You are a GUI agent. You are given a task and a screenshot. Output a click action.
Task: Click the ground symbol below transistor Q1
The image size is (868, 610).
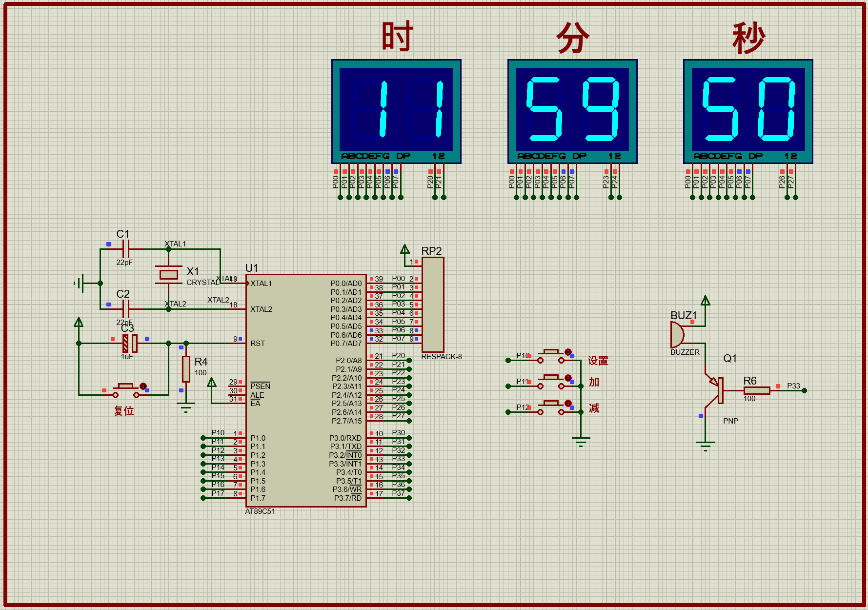tap(706, 447)
